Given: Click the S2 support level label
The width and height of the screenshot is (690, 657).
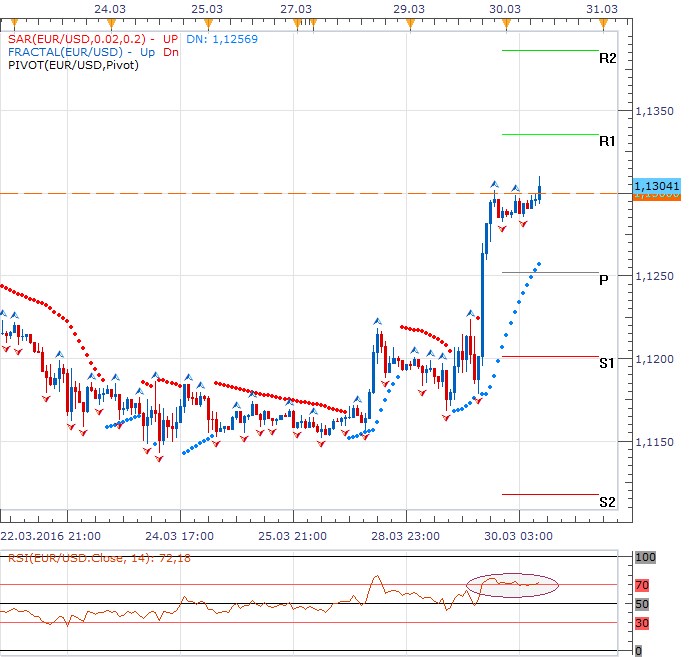Looking at the screenshot, I should pyautogui.click(x=607, y=502).
